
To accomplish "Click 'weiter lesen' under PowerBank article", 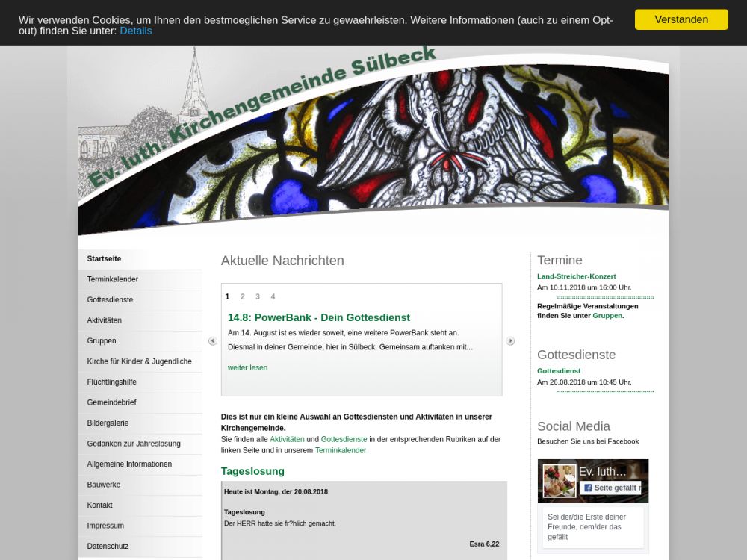I will [247, 367].
